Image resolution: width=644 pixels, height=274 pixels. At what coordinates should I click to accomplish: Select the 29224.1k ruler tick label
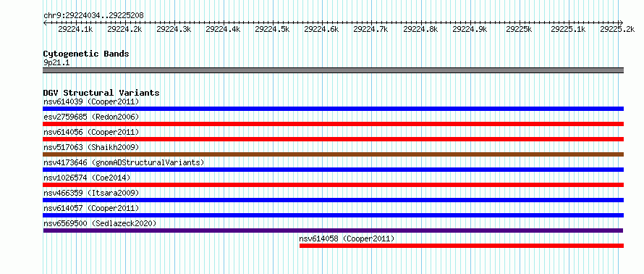coord(75,29)
